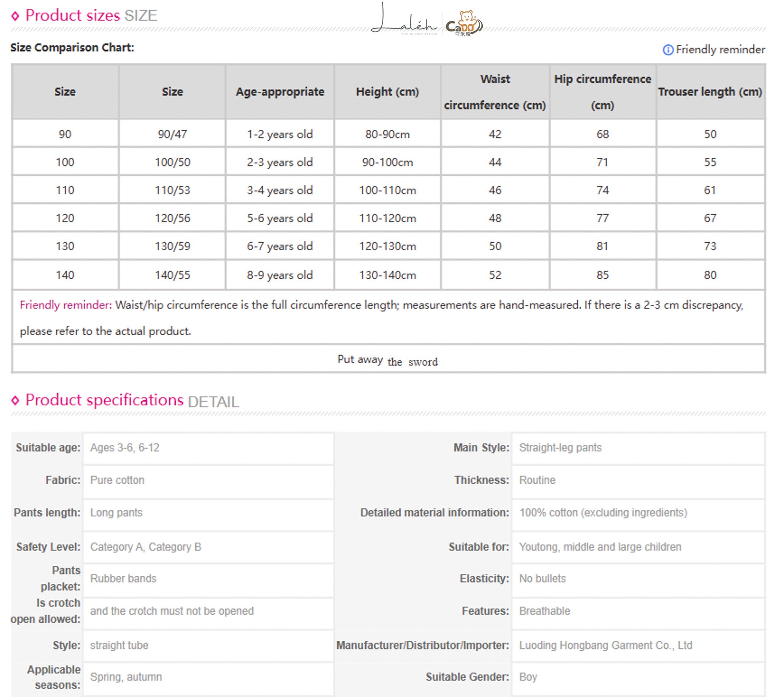This screenshot has height=697, width=784.
Task: Click hip circumference value 85
Action: click(603, 275)
